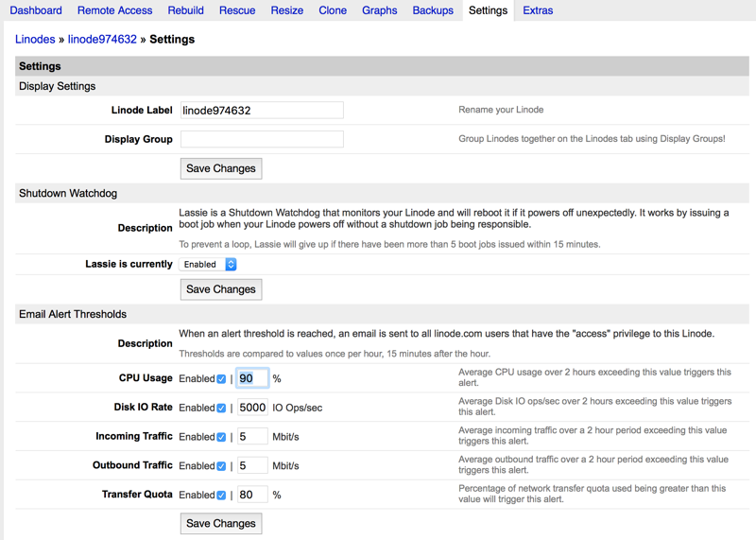Save changes under Email Alert Thresholds
This screenshot has width=756, height=540.
pyautogui.click(x=221, y=524)
